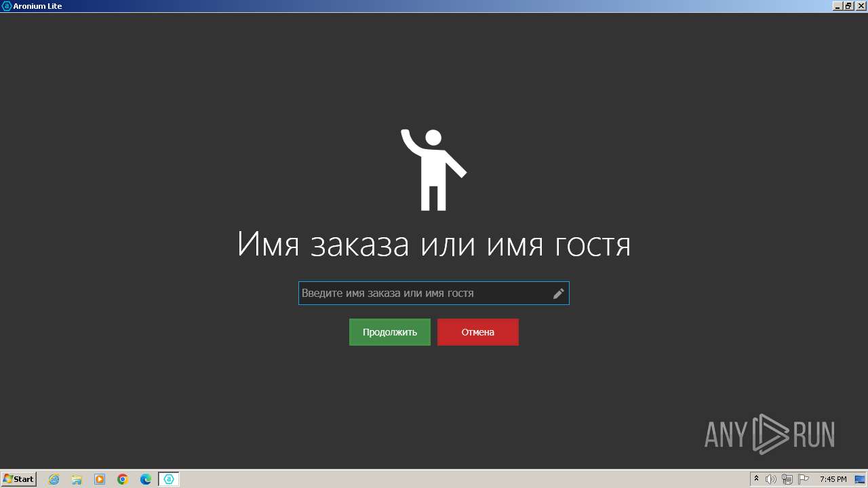The width and height of the screenshot is (868, 488).
Task: Close the Aronium Lite window
Action: tap(860, 6)
